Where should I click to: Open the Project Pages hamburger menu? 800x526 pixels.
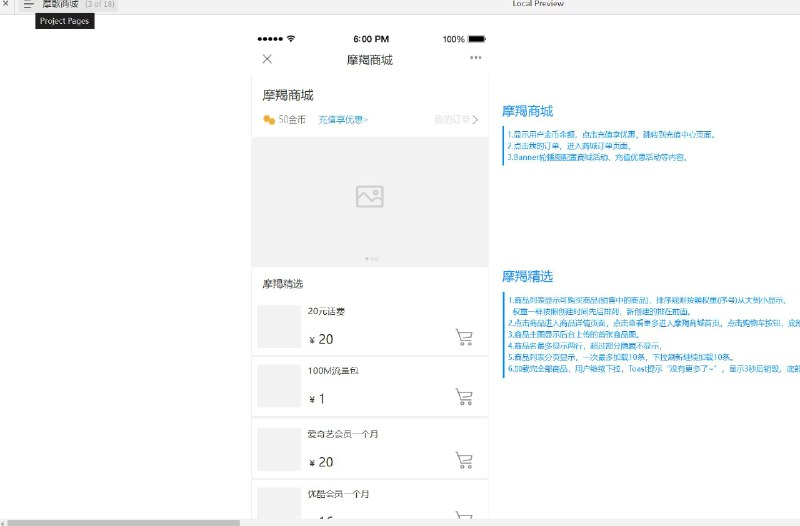(x=28, y=5)
